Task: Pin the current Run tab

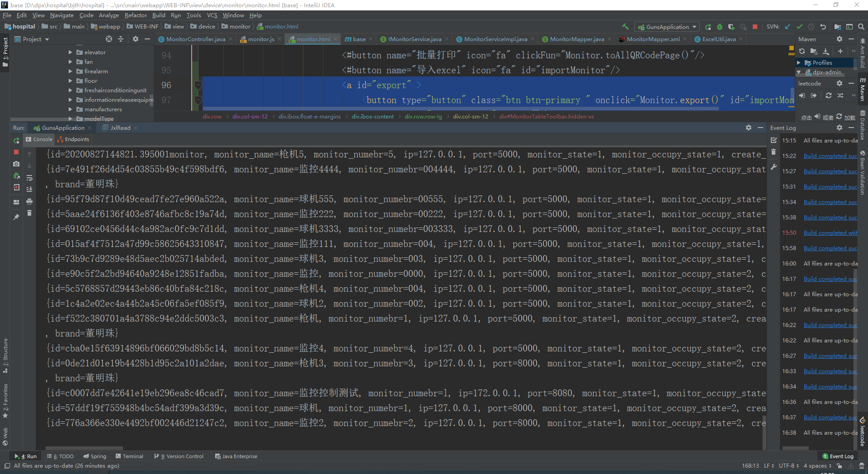Action: [x=16, y=217]
